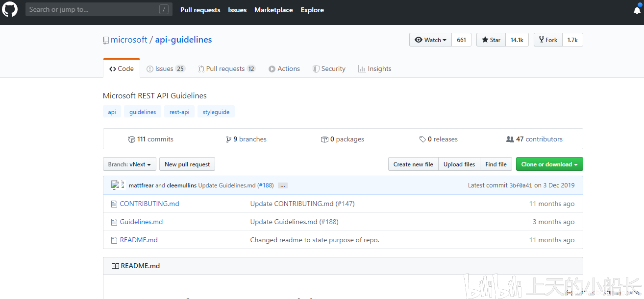Focus the Search or jump to field
Image resolution: width=644 pixels, height=299 pixels.
99,9
